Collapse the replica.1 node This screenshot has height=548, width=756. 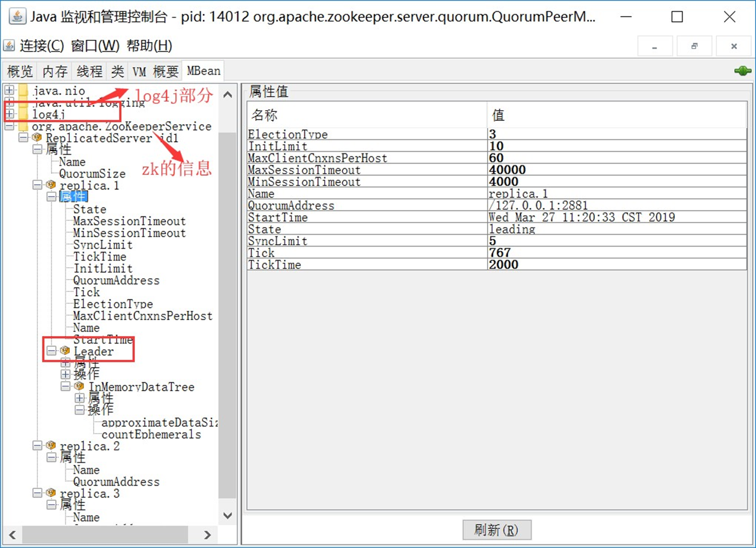pyautogui.click(x=37, y=185)
